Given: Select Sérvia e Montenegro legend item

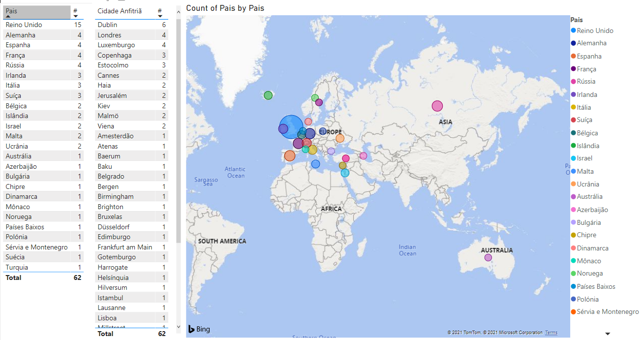Looking at the screenshot, I should click(605, 312).
